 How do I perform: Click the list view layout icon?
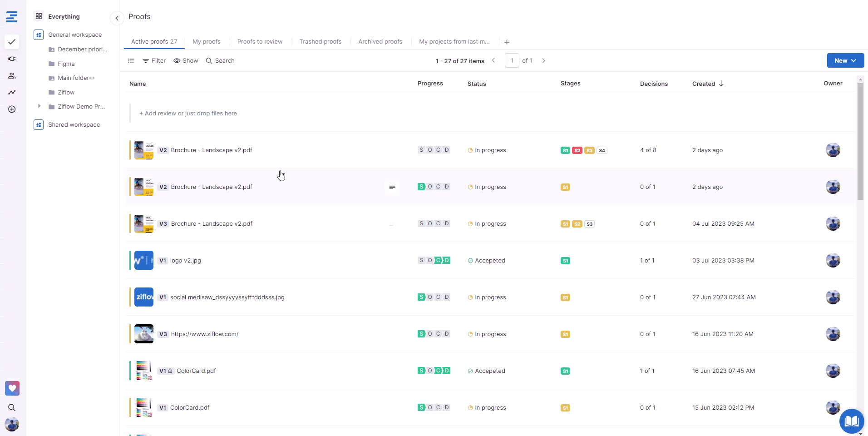coord(131,61)
